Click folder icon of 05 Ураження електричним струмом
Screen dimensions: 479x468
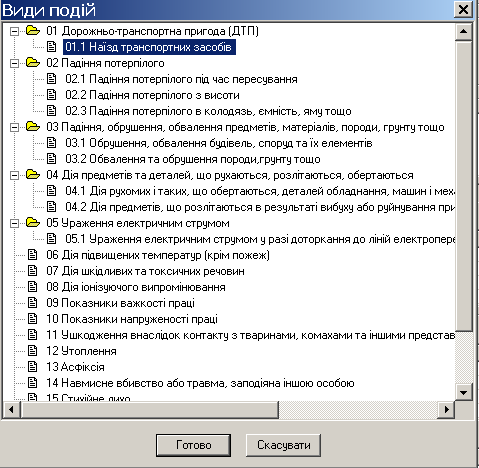click(x=33, y=223)
